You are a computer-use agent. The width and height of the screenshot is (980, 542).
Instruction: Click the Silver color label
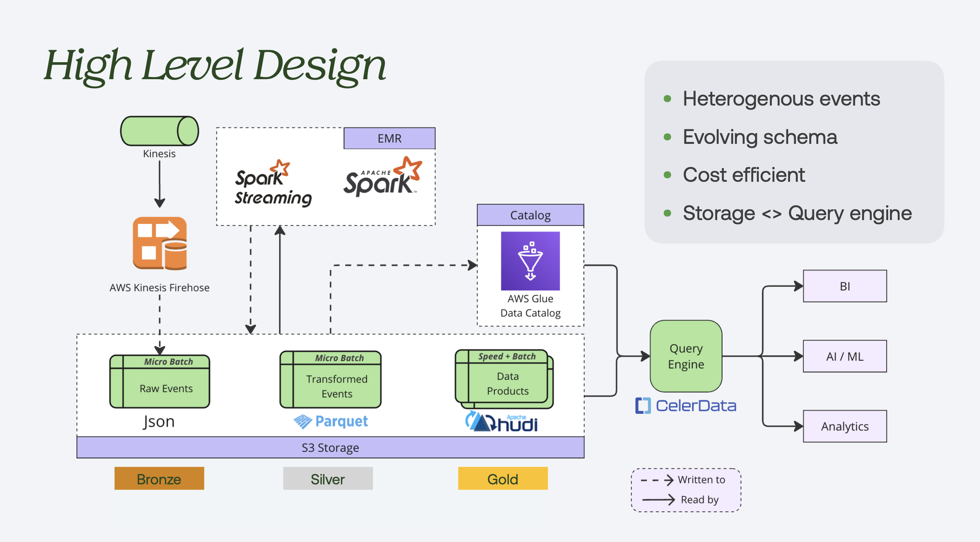coord(328,478)
